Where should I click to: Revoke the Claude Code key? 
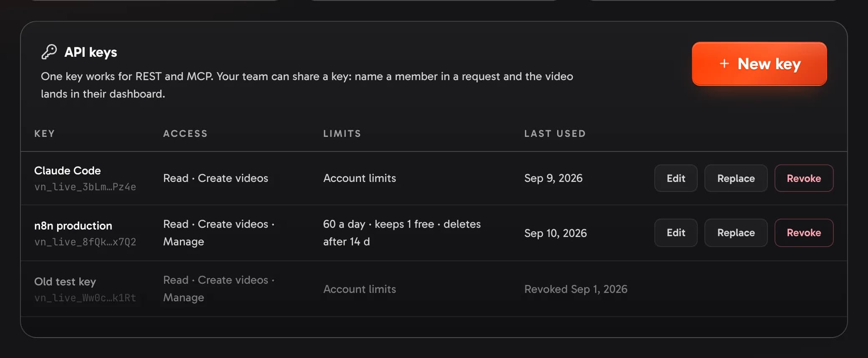[x=804, y=178]
